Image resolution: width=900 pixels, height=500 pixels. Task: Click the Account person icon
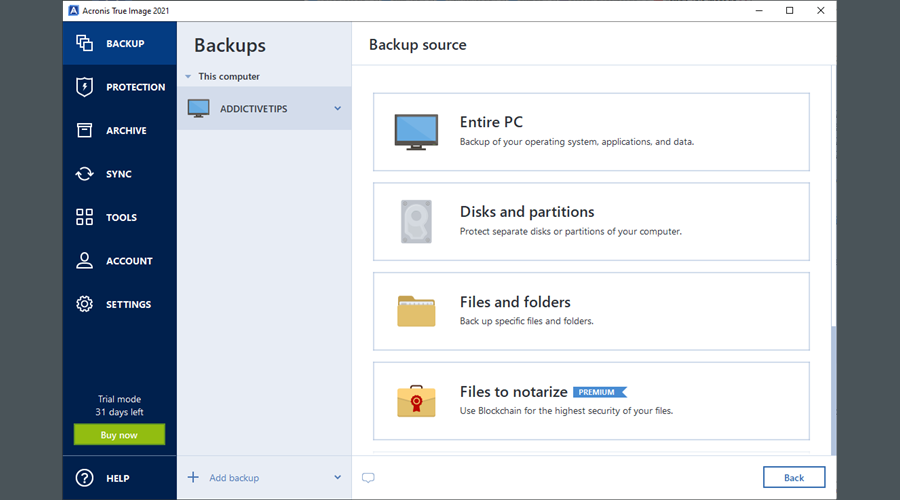[x=85, y=261]
